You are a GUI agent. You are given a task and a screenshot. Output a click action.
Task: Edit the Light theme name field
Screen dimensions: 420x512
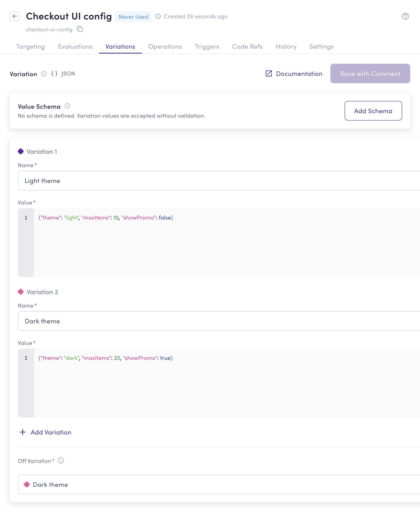pyautogui.click(x=219, y=181)
